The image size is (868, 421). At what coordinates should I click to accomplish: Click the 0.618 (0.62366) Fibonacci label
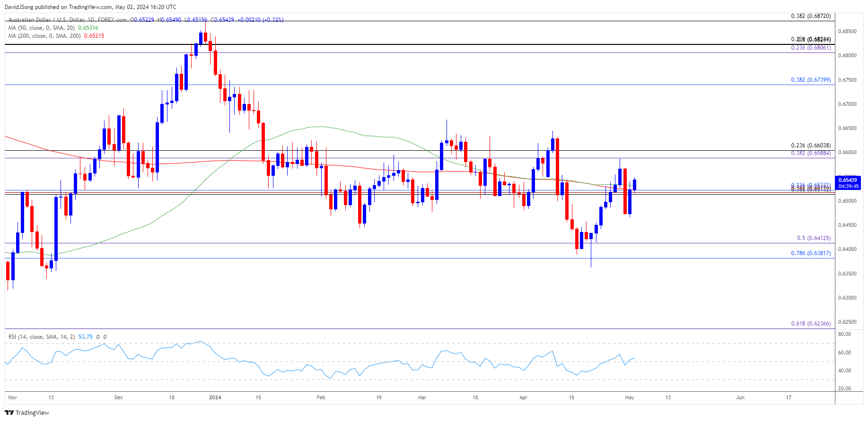tap(811, 324)
